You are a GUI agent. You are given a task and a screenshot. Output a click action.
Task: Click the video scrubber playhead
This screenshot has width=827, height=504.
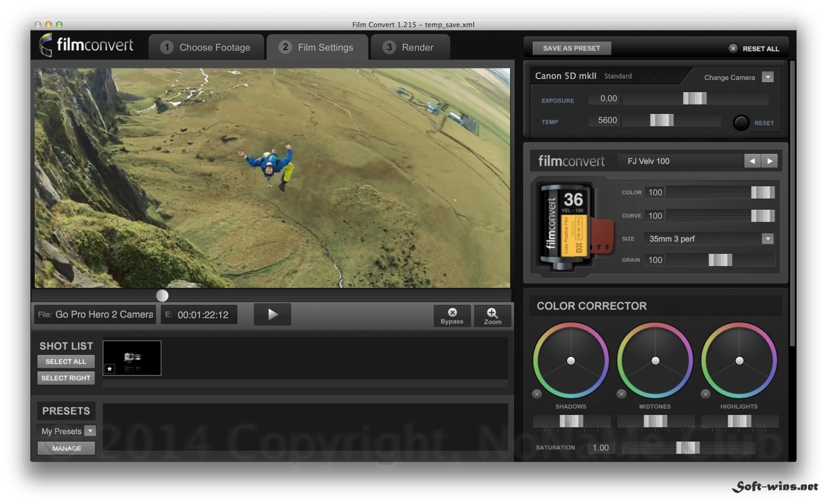coord(162,295)
